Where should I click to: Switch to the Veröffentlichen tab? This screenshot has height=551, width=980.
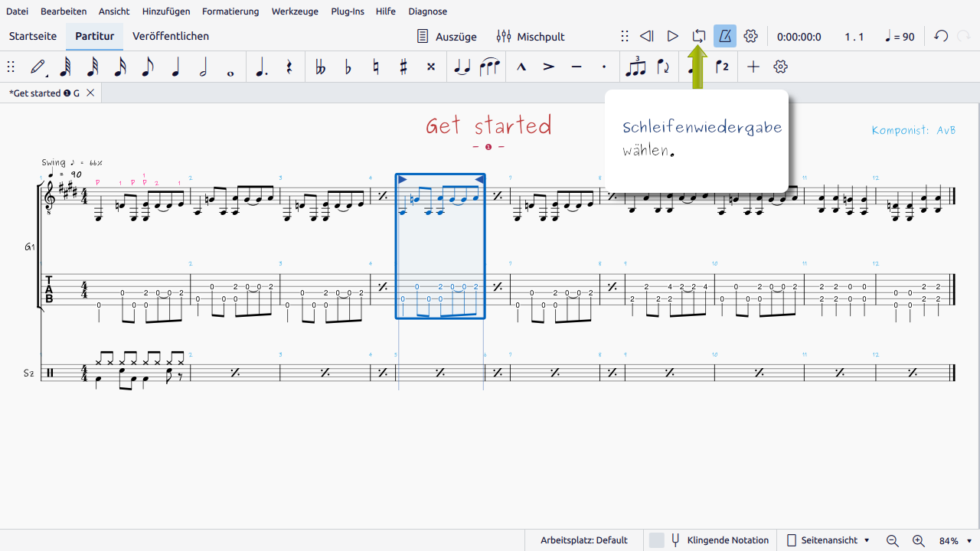pyautogui.click(x=171, y=36)
